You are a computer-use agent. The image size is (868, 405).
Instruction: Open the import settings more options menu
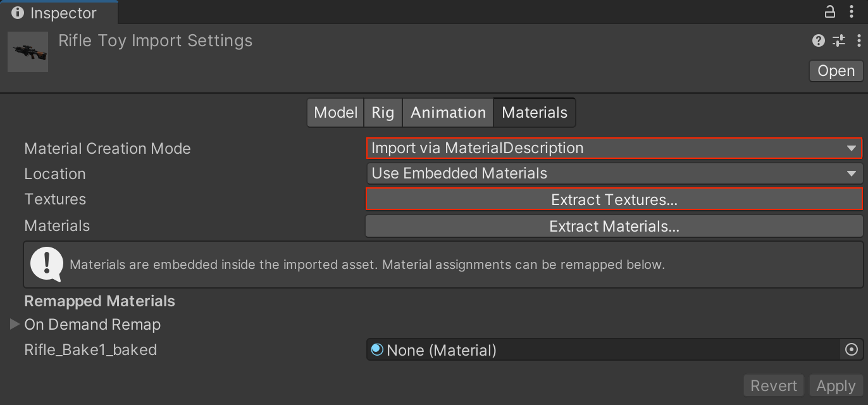tap(859, 41)
